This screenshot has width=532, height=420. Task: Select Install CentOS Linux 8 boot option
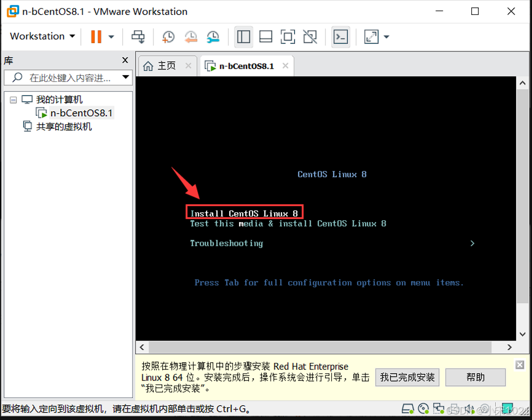244,213
